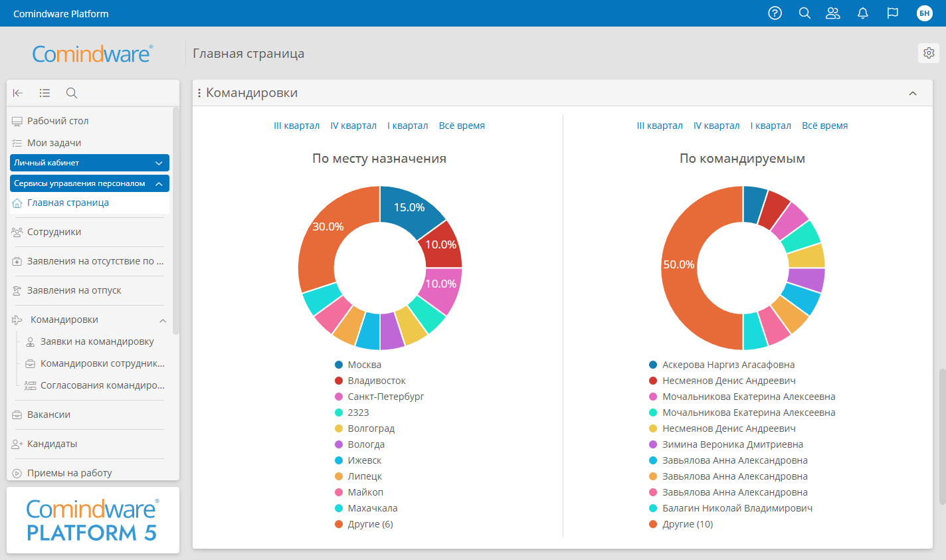The image size is (946, 560).
Task: Toggle Владивосток legend entry
Action: [x=376, y=381]
